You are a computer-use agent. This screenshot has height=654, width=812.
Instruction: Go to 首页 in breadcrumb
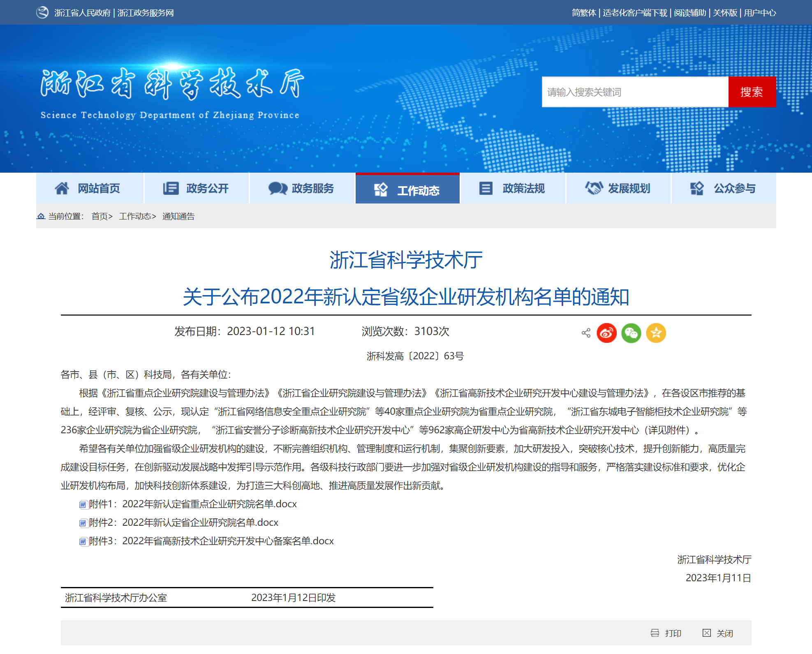coord(99,216)
